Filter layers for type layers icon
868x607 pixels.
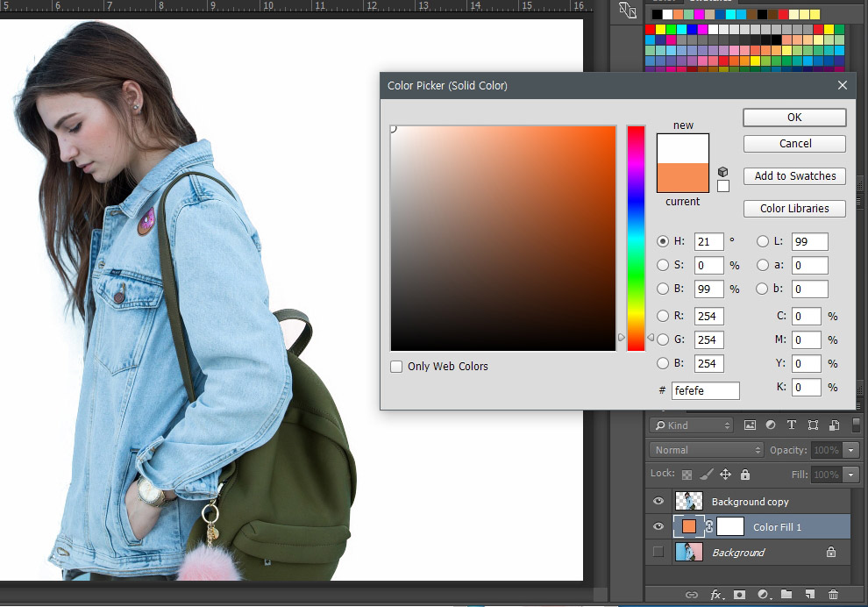(791, 425)
